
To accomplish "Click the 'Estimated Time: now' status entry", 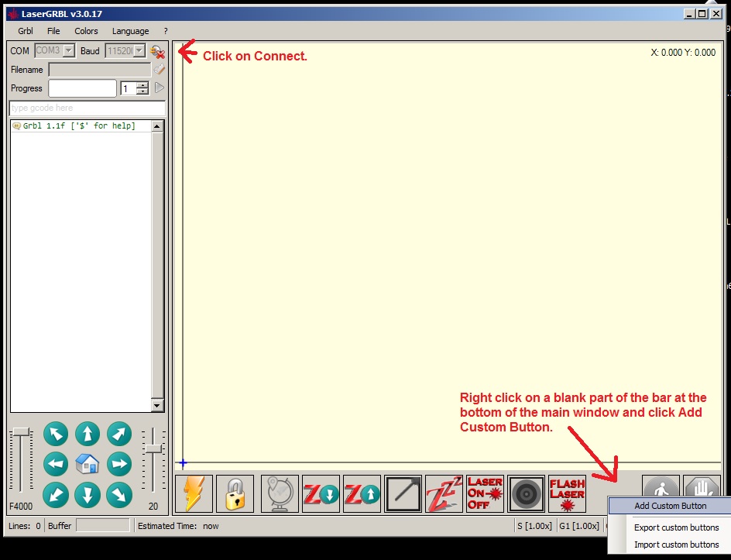I will (x=178, y=526).
